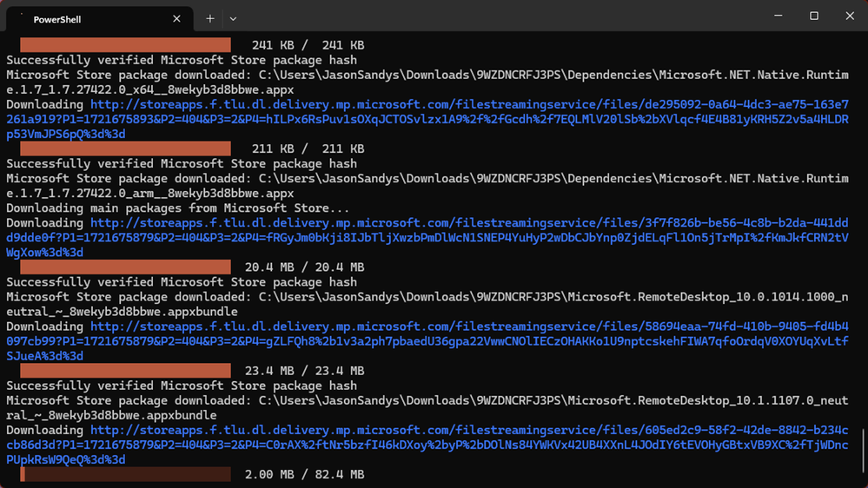Open download link starting with files/58694eaa

pyautogui.click(x=427, y=341)
